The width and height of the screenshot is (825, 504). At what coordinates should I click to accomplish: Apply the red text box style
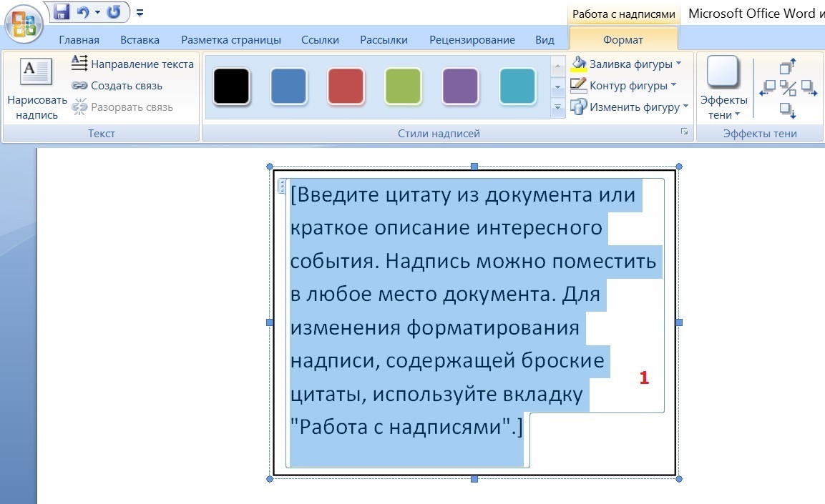click(x=346, y=87)
